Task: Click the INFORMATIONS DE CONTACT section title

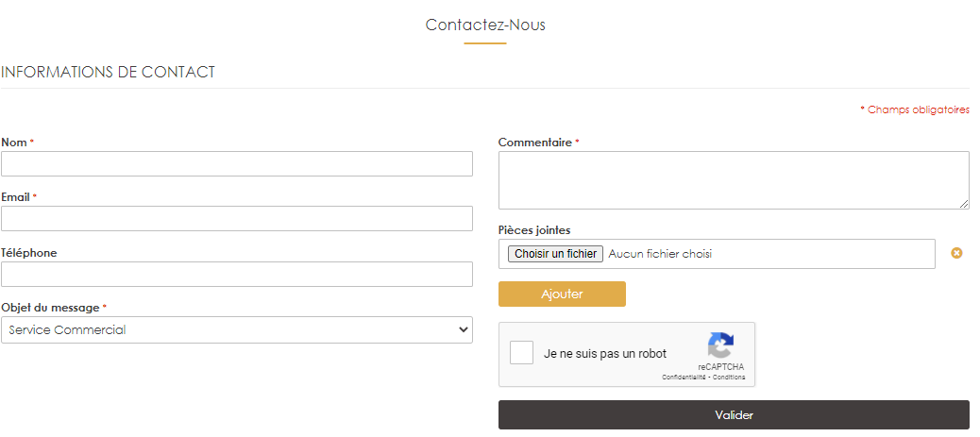Action: point(109,72)
